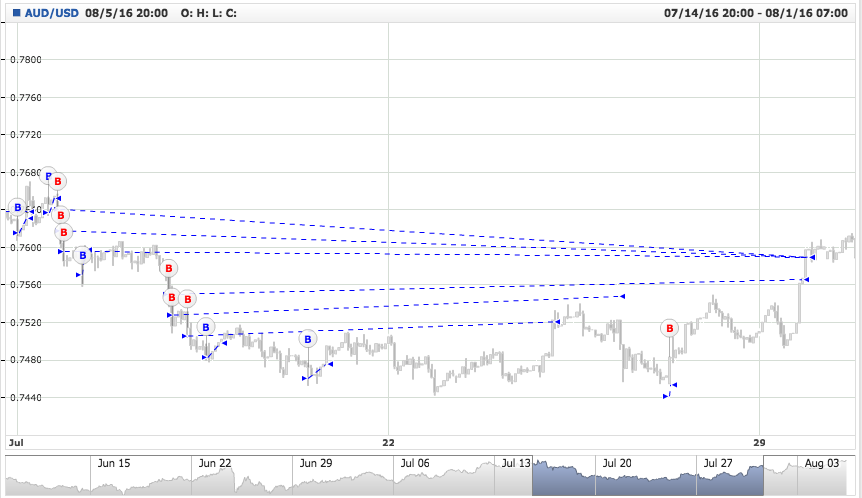Click the isolated red B marker before July 29
The height and width of the screenshot is (498, 862).
coord(670,329)
